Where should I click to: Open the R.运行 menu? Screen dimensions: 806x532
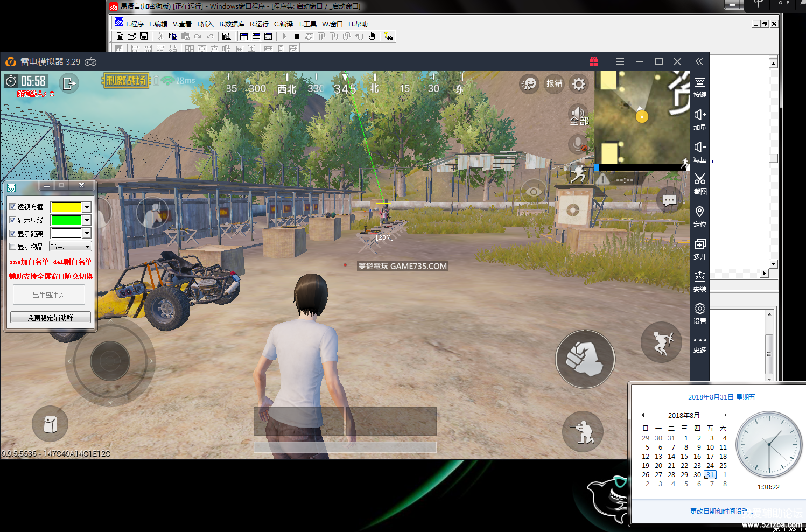point(259,24)
